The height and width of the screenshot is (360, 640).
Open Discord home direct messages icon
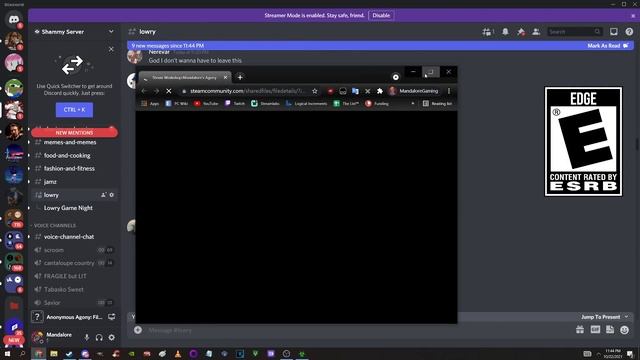(x=14, y=19)
